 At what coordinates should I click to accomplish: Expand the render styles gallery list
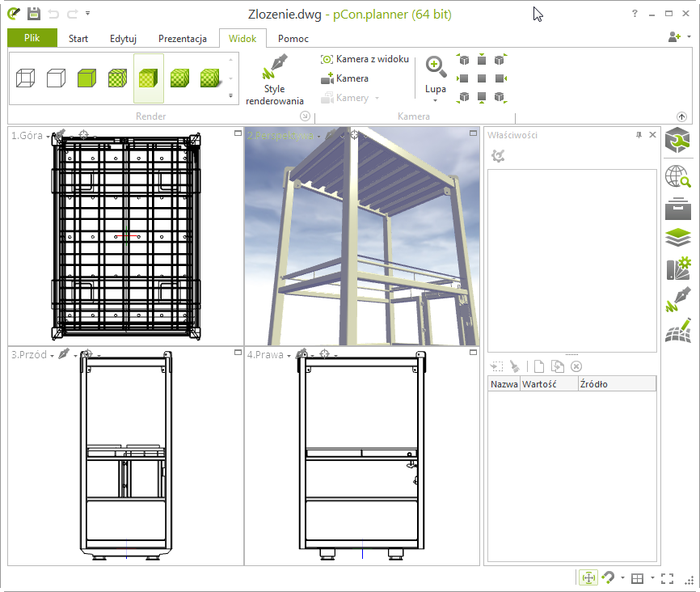click(231, 95)
